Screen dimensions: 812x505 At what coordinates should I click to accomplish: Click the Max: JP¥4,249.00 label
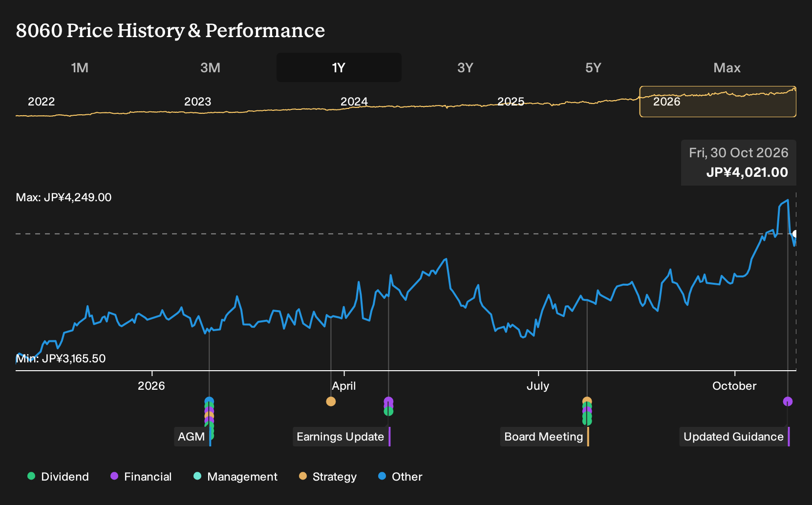[64, 197]
